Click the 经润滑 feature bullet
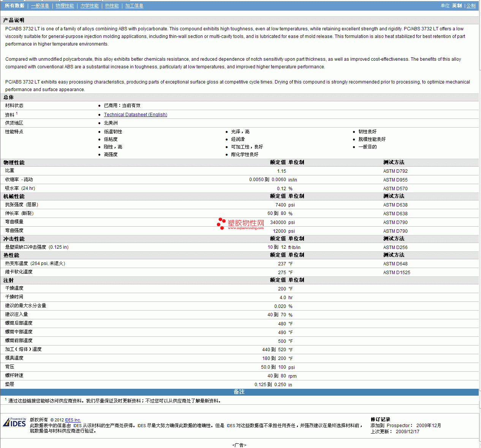 238,139
